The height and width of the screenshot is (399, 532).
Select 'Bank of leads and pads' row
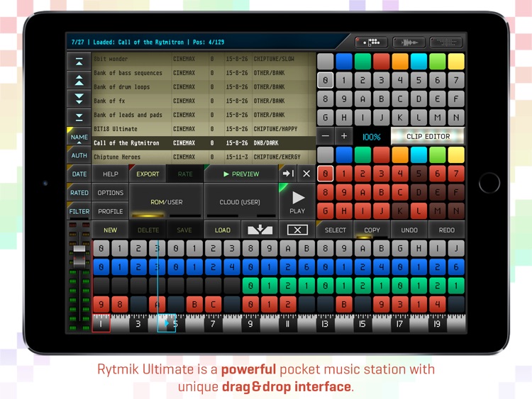tap(204, 115)
